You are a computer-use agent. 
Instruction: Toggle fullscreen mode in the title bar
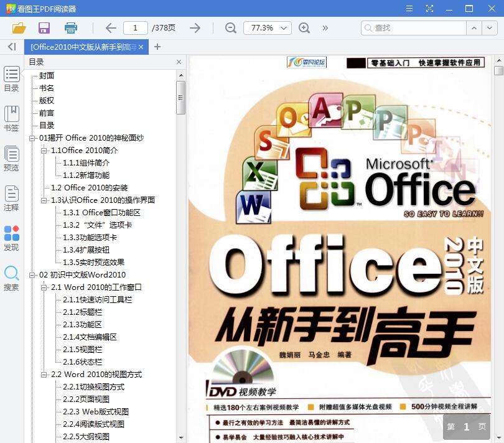[429, 8]
